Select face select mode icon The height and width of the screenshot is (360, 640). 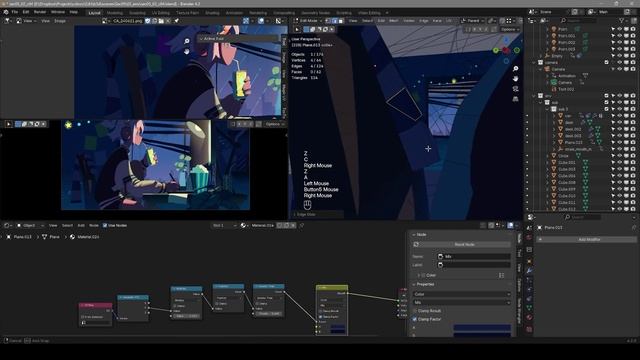[341, 20]
